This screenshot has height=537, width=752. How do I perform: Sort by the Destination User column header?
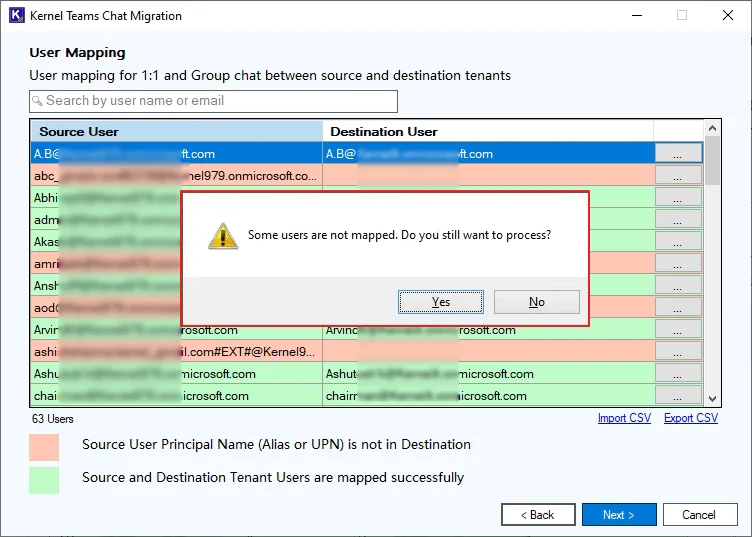point(488,131)
